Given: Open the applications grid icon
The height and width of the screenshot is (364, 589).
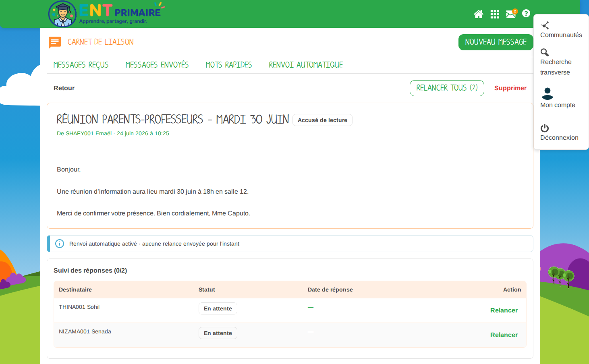Looking at the screenshot, I should pos(495,14).
